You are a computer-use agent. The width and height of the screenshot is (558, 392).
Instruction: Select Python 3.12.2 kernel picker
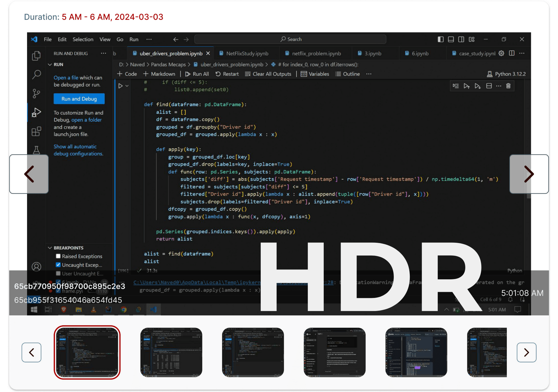(506, 74)
